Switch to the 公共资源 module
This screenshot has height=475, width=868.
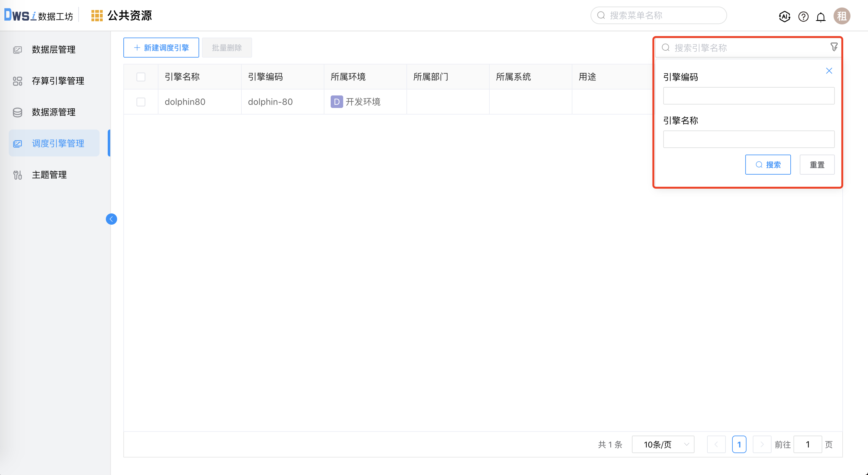click(x=130, y=15)
